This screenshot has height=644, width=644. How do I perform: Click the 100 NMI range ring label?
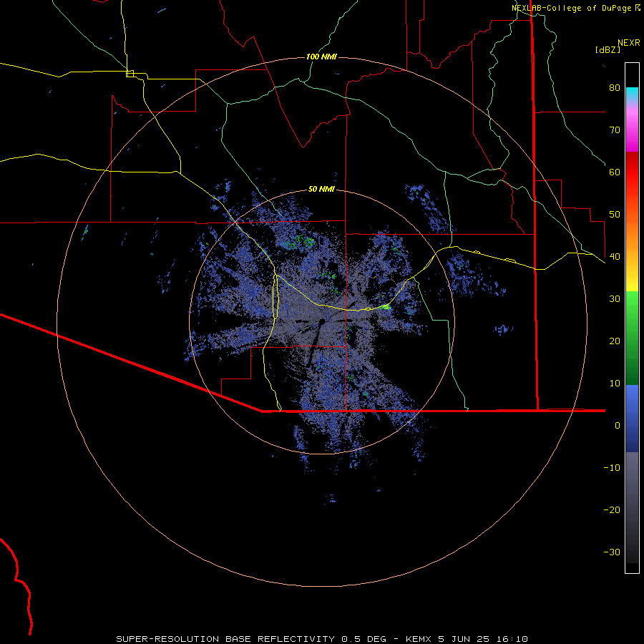[321, 57]
